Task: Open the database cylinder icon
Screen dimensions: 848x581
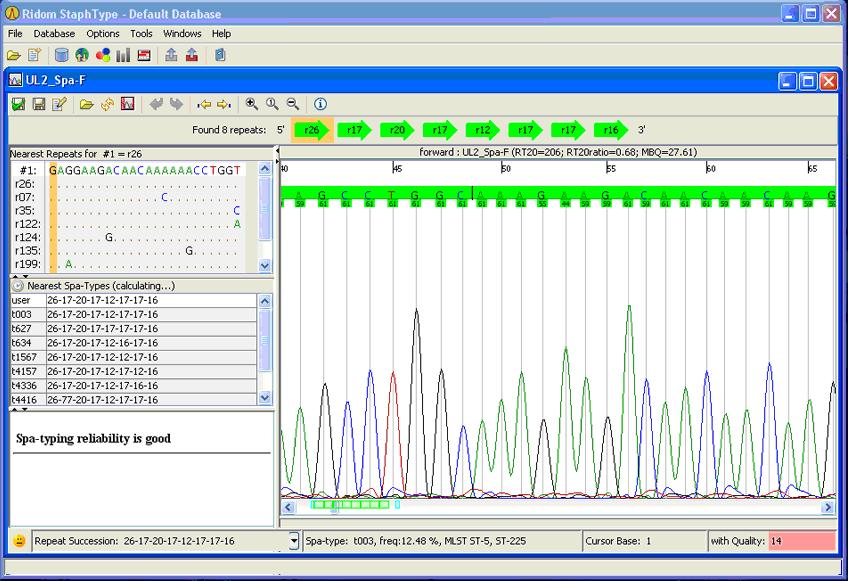Action: (x=62, y=55)
